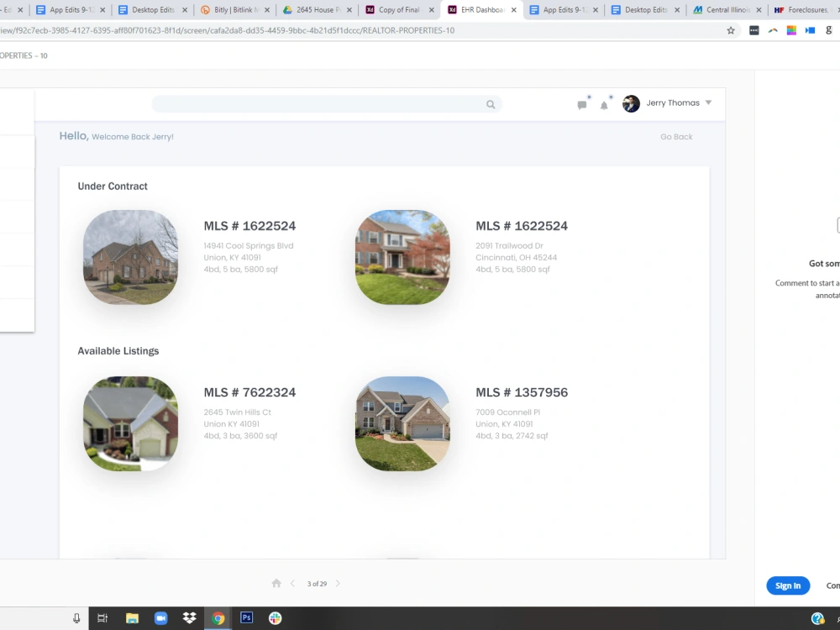Open the Trailwood Dr house thumbnail
The height and width of the screenshot is (630, 840).
tap(402, 257)
